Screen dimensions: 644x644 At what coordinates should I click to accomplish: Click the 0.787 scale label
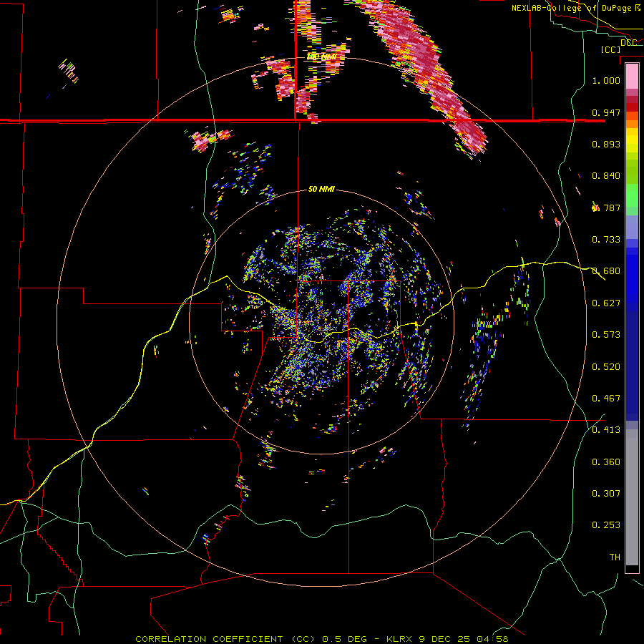pos(606,208)
